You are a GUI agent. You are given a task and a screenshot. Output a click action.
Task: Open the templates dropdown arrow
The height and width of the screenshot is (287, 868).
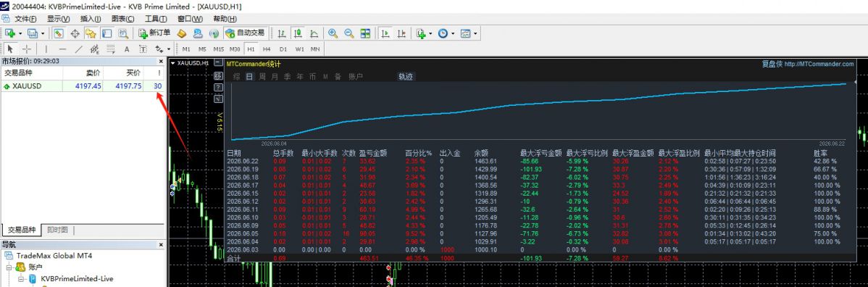click(475, 34)
